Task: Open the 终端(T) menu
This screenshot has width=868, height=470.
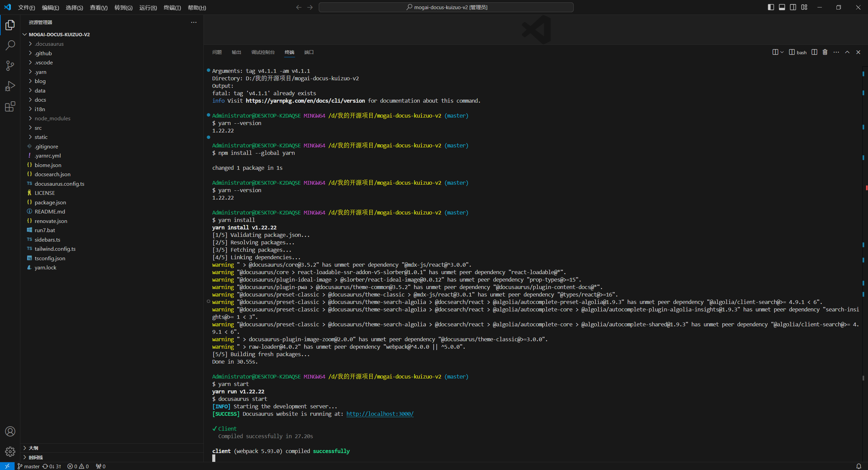Action: [172, 7]
